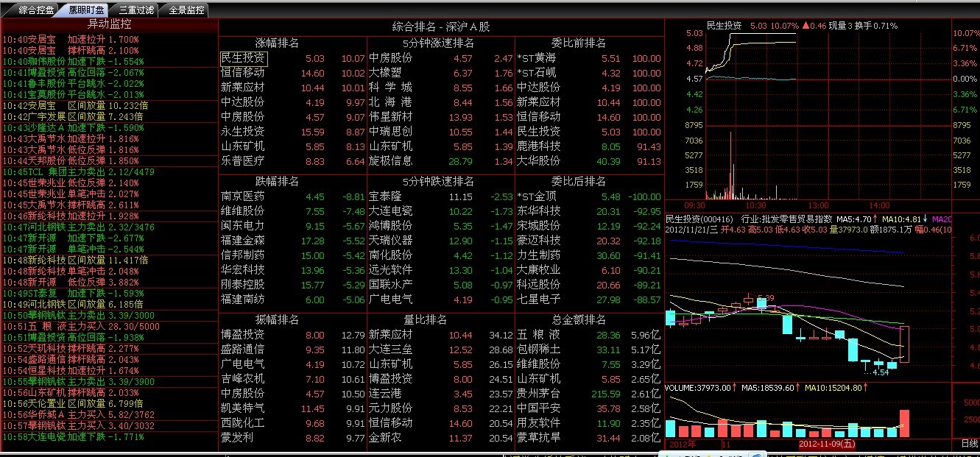Screen dimensions: 980x457
Task: Open the 三重过滤 tab
Action: 136,10
